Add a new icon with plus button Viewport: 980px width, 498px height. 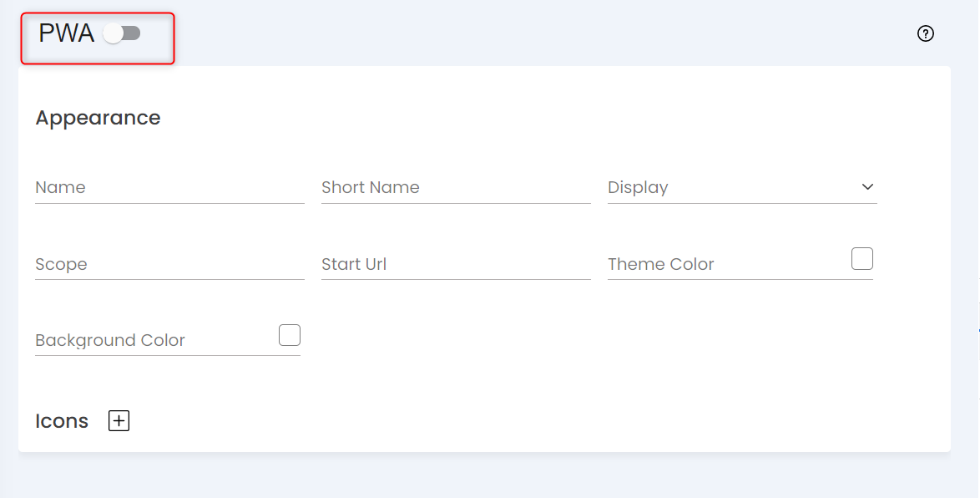tap(119, 421)
